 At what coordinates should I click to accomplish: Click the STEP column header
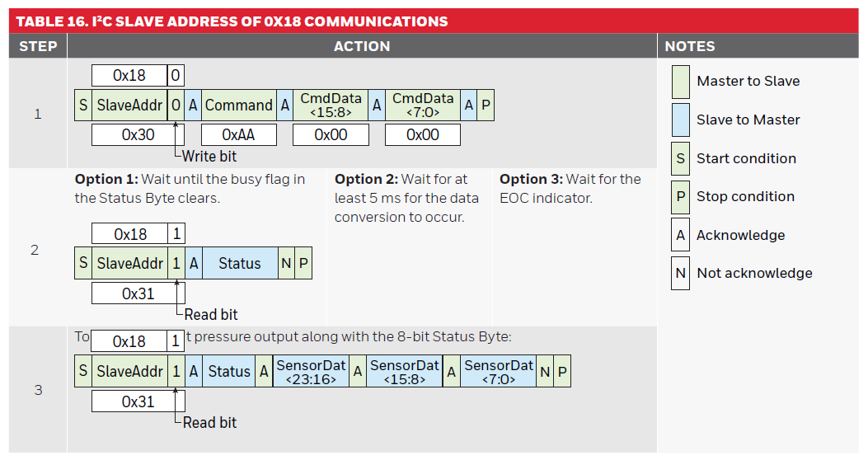point(38,46)
